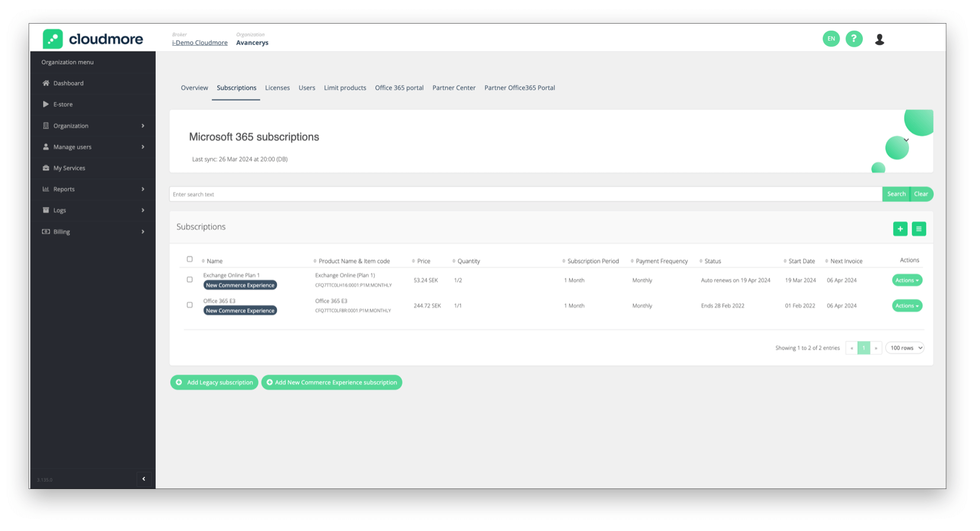Click the Logs archive icon
The height and width of the screenshot is (531, 980).
coord(46,210)
